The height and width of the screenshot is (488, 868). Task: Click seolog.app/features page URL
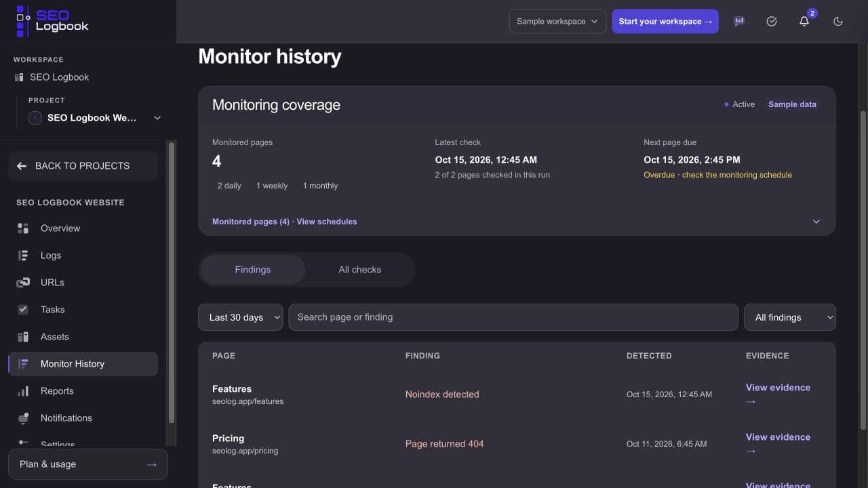[248, 401]
